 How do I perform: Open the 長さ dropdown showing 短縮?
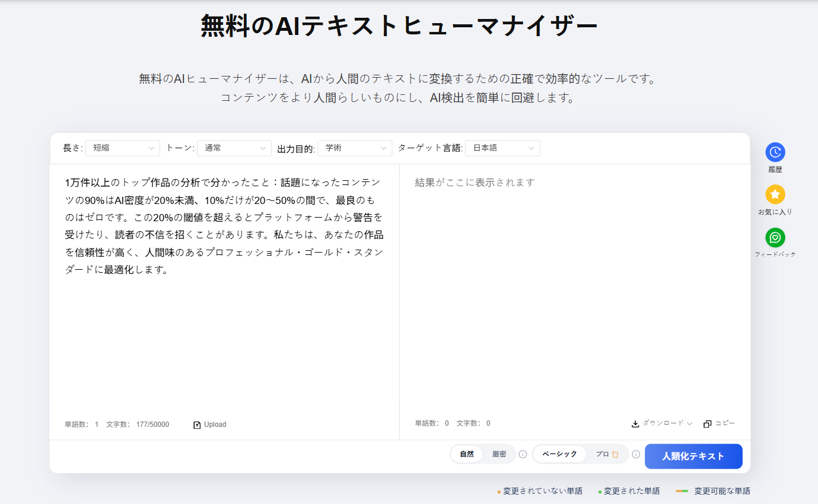pos(123,148)
